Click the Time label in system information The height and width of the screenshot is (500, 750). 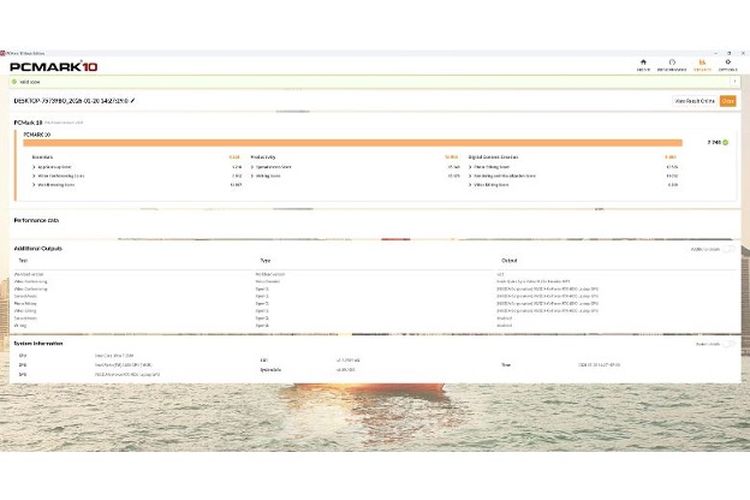[506, 365]
